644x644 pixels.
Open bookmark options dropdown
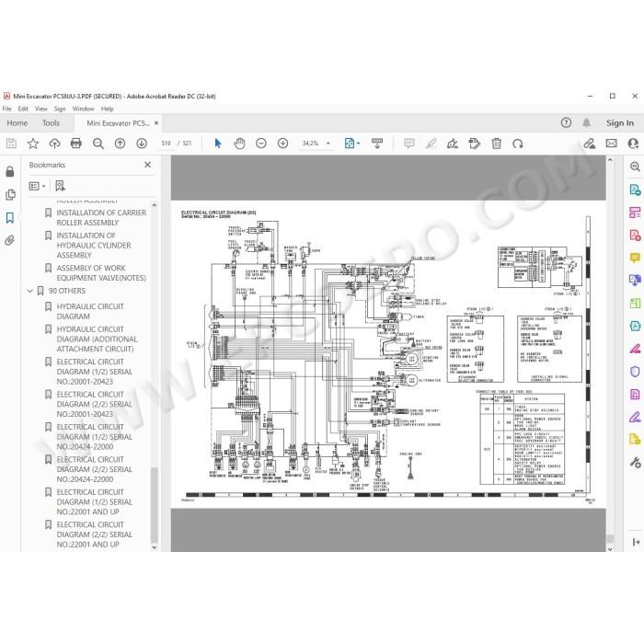[37, 186]
